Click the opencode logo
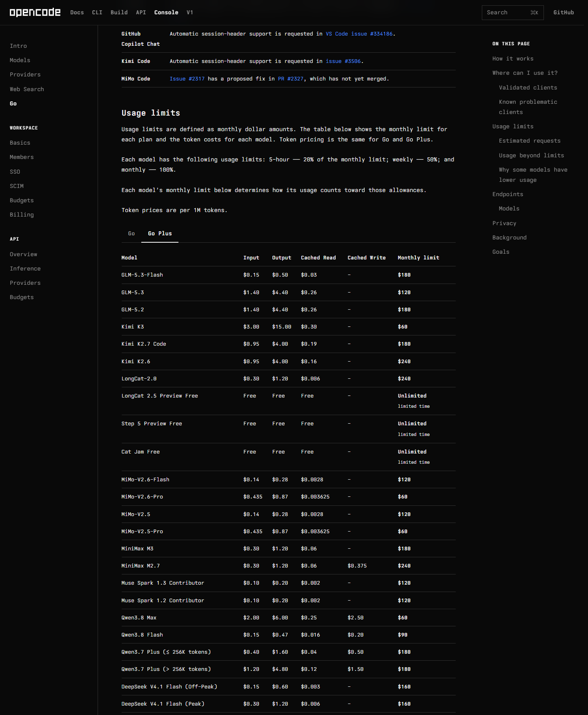The width and height of the screenshot is (588, 715). click(x=35, y=12)
